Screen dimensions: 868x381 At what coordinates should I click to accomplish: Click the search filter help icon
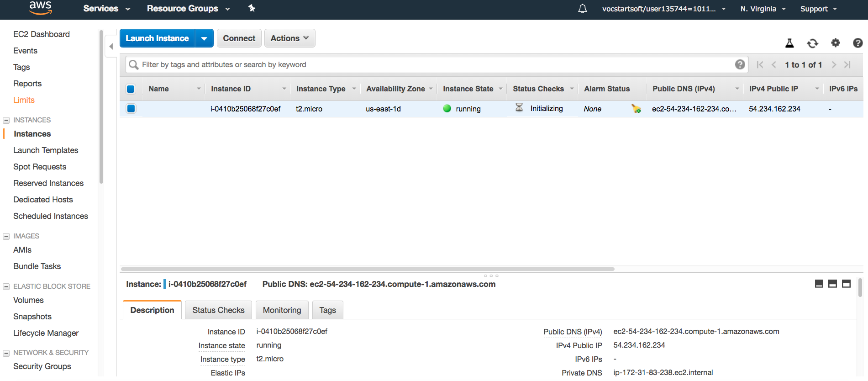click(740, 64)
